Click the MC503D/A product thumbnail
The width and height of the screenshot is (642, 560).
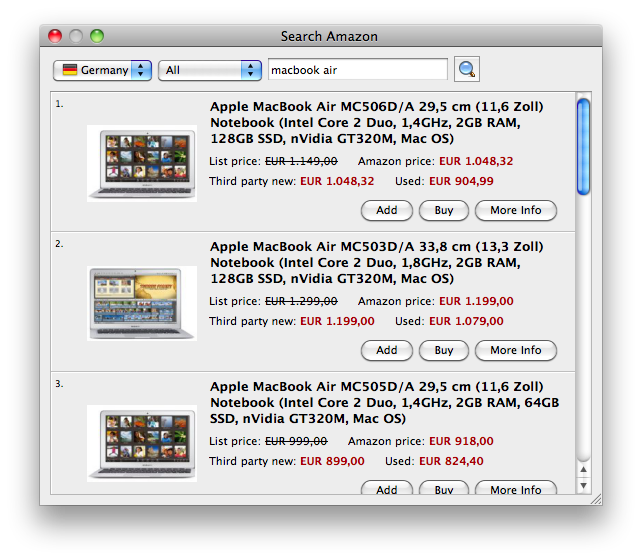click(142, 303)
